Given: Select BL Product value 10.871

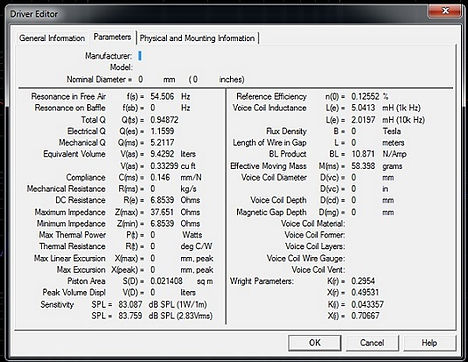Looking at the screenshot, I should pyautogui.click(x=363, y=154).
